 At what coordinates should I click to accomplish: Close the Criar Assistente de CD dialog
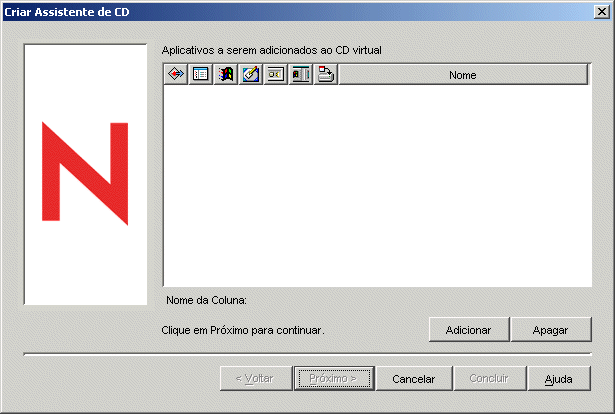click(602, 12)
